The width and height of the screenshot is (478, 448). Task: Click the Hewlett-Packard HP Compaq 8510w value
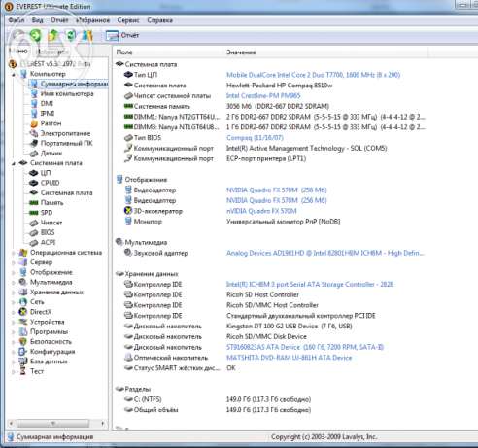coord(279,86)
